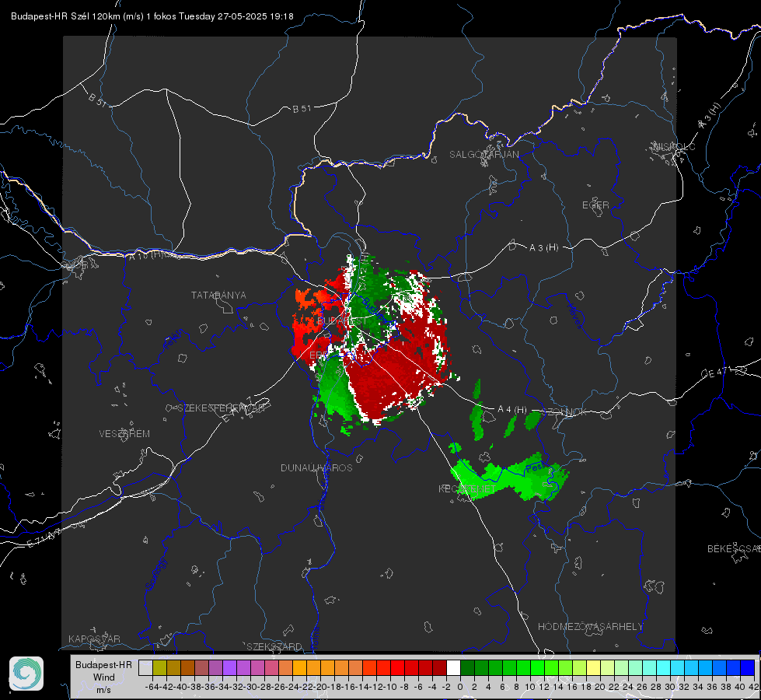Screen dimensions: 761x700
Task: Click the SZEKSZÁRD city label
Action: 274,646
